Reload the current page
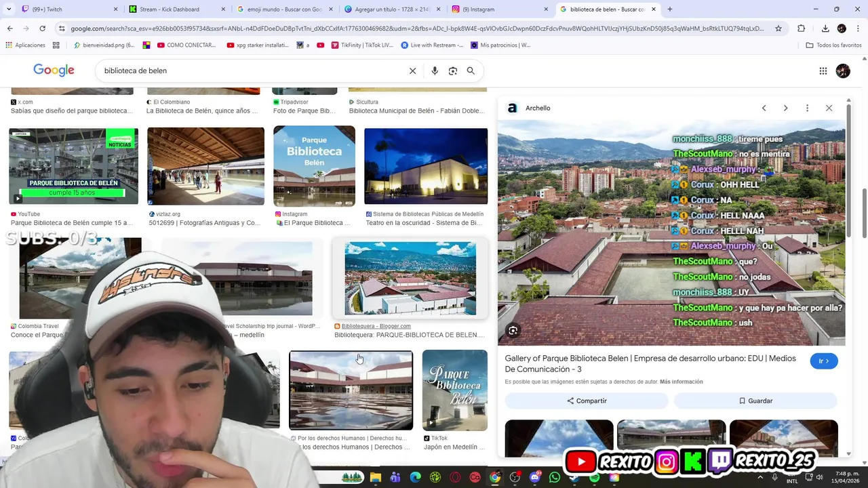 (x=42, y=28)
